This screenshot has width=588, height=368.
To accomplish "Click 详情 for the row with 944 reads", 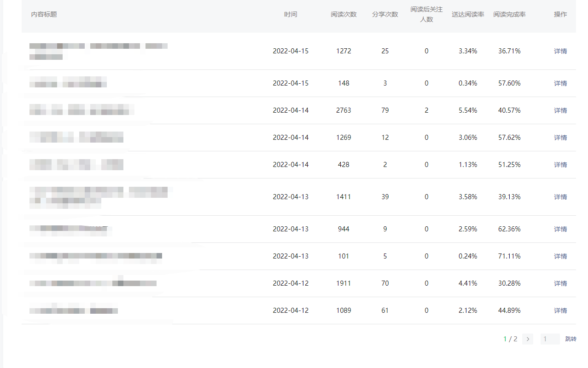I will 560,229.
